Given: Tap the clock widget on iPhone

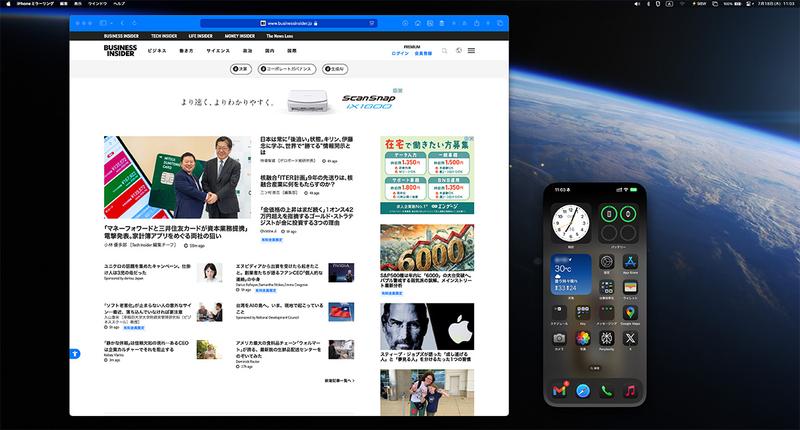Looking at the screenshot, I should (571, 223).
